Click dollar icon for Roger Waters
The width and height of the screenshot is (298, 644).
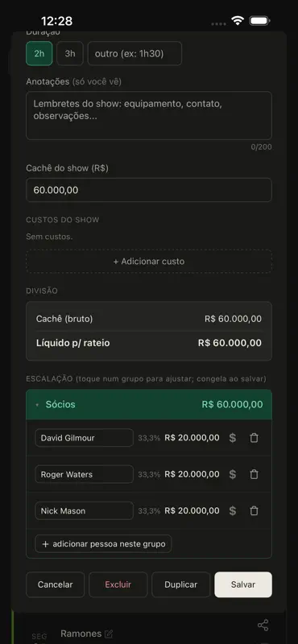(233, 474)
